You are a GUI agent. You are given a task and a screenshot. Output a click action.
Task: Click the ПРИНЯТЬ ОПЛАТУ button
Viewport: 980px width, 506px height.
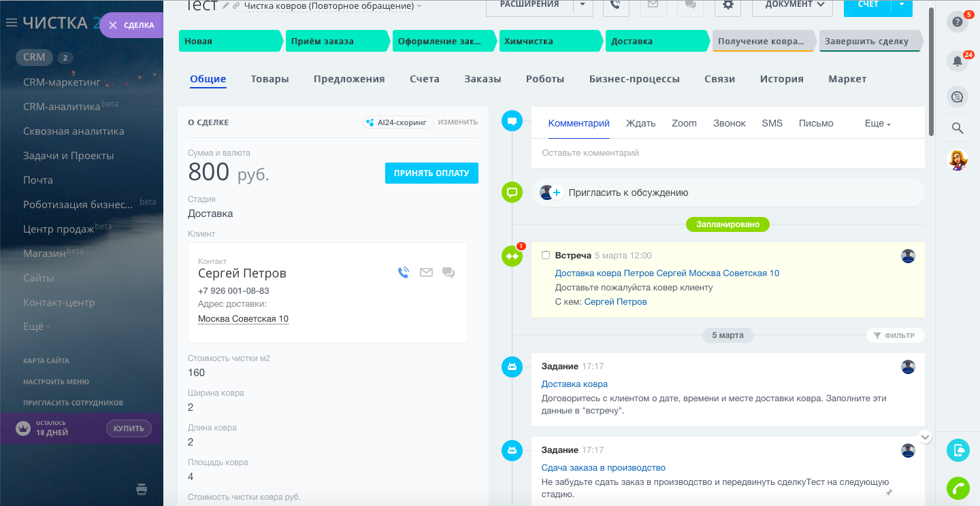point(431,173)
